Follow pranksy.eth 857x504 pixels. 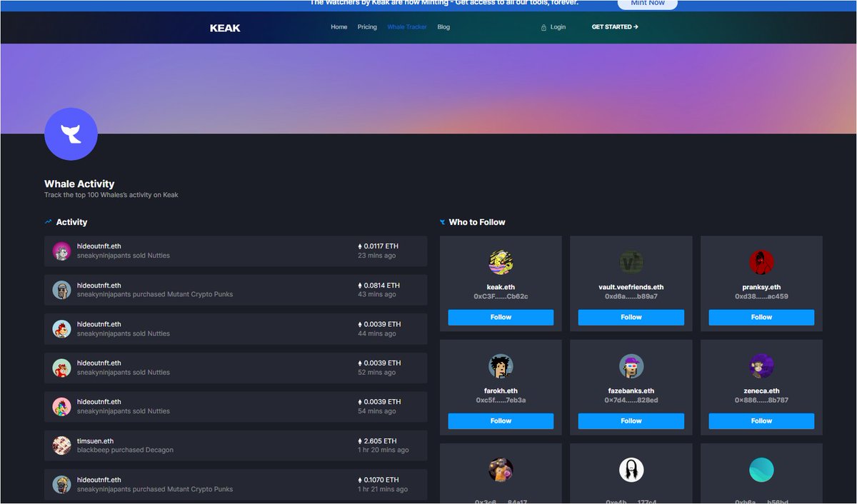pos(761,317)
